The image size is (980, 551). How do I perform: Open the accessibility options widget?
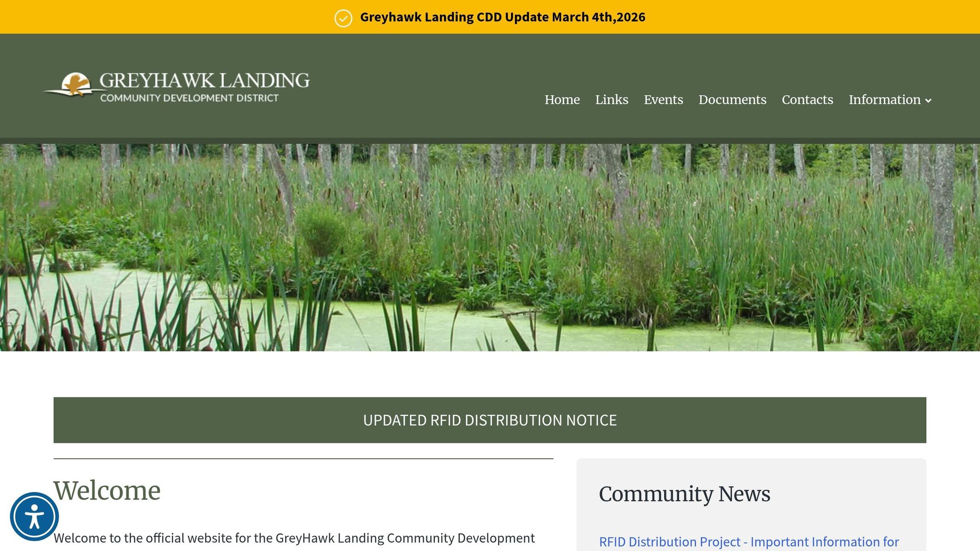(x=34, y=517)
